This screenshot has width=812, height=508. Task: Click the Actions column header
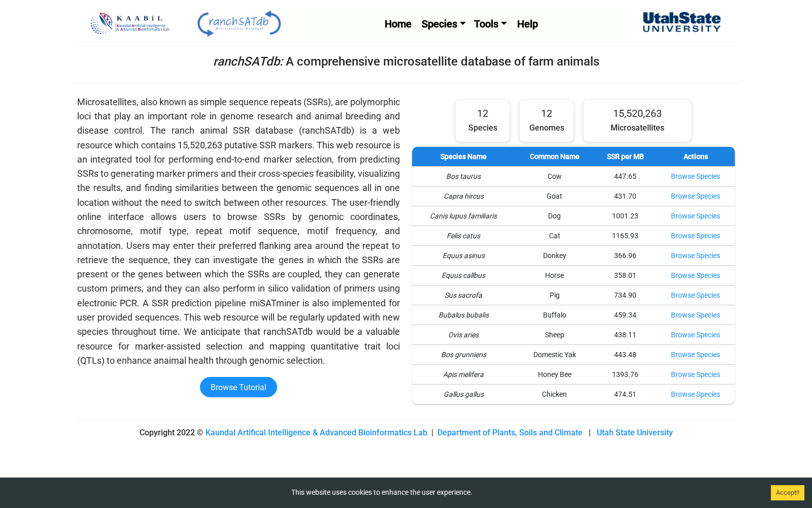click(695, 156)
